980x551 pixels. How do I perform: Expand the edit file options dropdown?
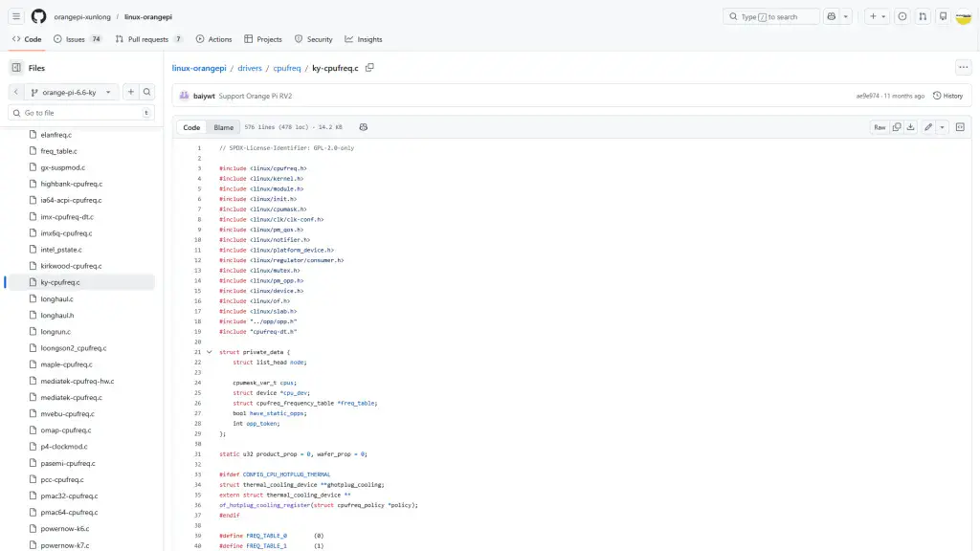(943, 127)
